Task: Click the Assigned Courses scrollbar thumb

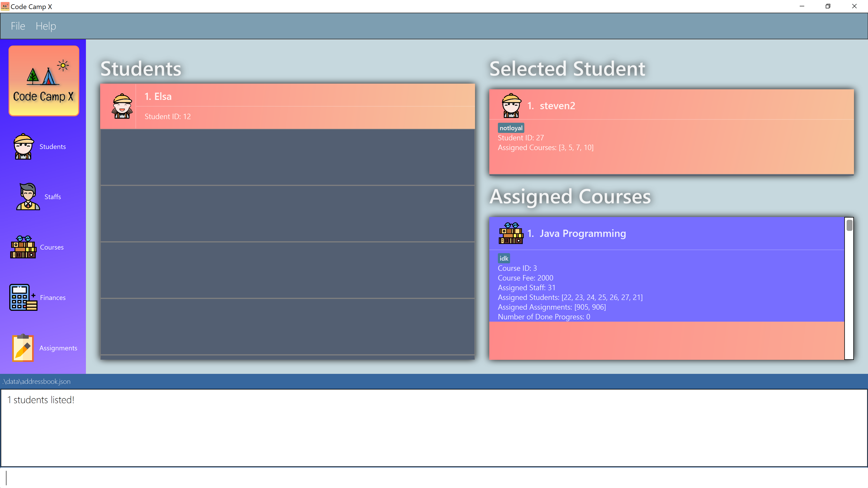Action: tap(849, 225)
